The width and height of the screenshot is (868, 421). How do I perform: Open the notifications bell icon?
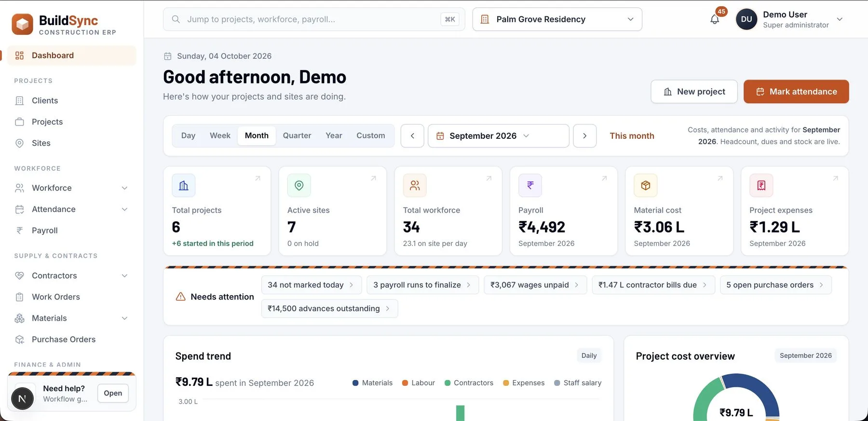[x=715, y=19]
